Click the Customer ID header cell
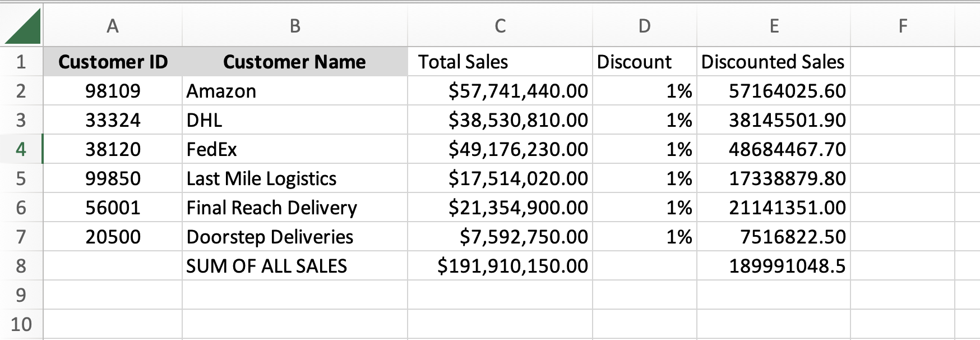The height and width of the screenshot is (340, 980). 113,62
